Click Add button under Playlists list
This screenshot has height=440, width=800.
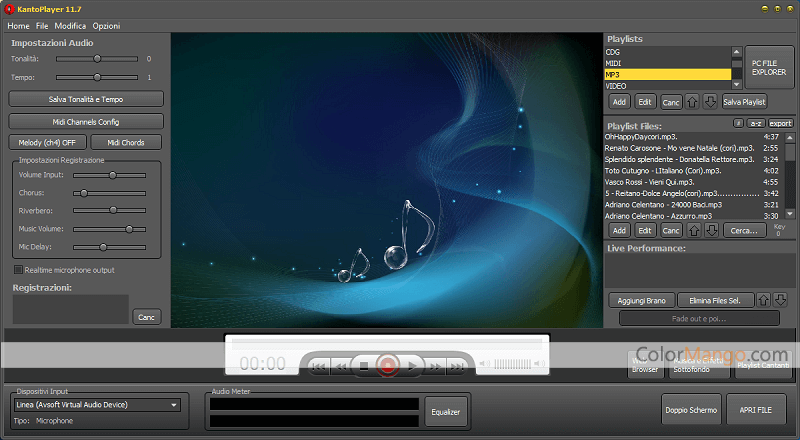619,102
